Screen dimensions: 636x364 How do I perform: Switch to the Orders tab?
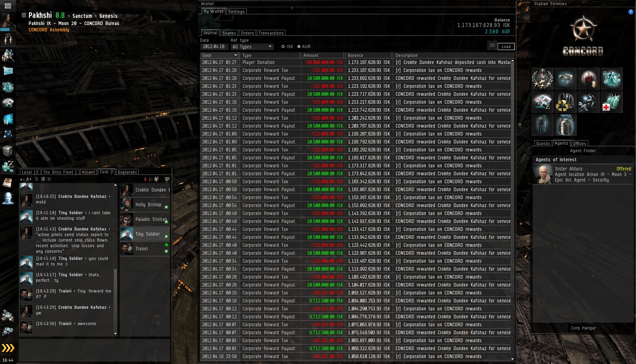[x=247, y=33]
